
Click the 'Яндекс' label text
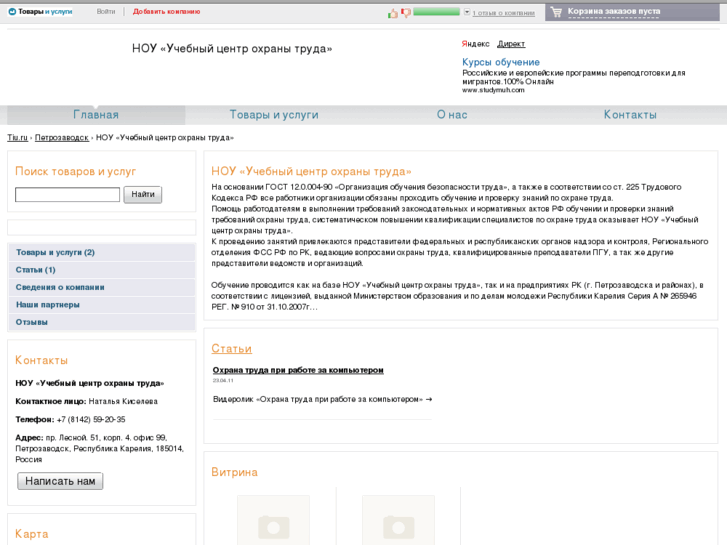[475, 44]
